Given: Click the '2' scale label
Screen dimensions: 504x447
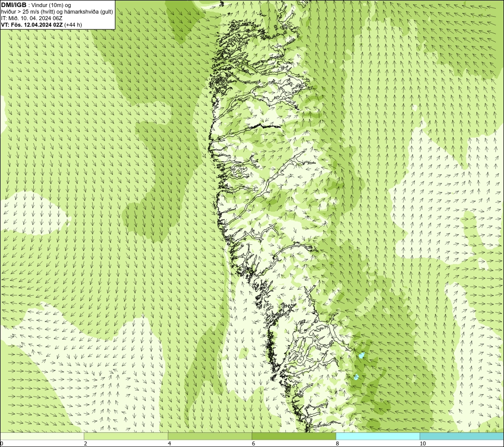Looking at the screenshot, I should pyautogui.click(x=85, y=443).
